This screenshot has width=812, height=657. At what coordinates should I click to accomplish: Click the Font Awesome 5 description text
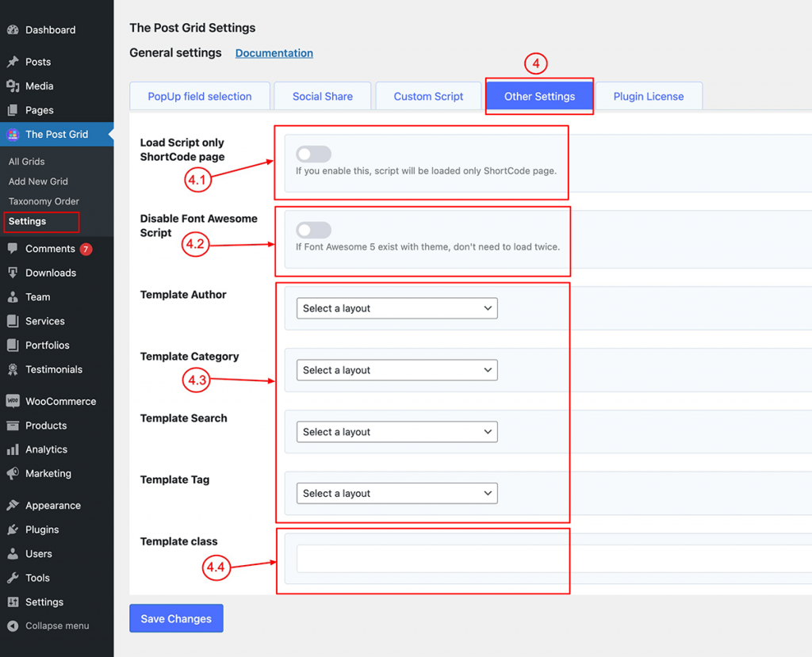tap(427, 247)
